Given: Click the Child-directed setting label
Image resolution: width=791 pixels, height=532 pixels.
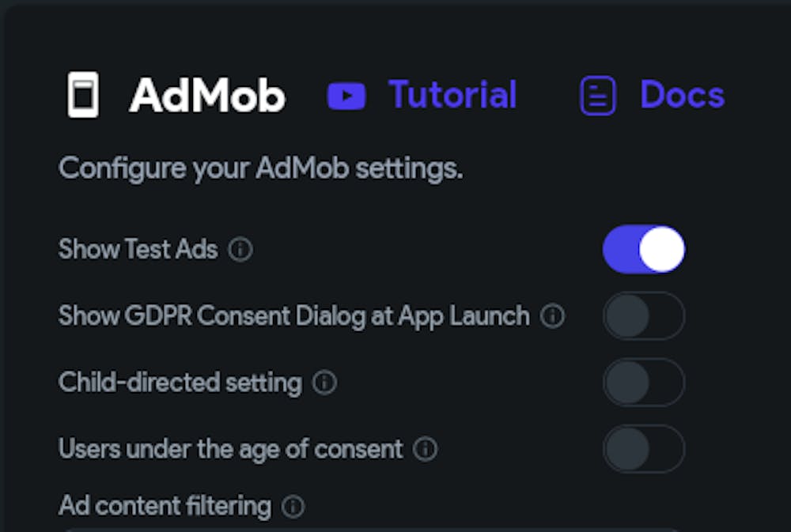Looking at the screenshot, I should (x=180, y=383).
